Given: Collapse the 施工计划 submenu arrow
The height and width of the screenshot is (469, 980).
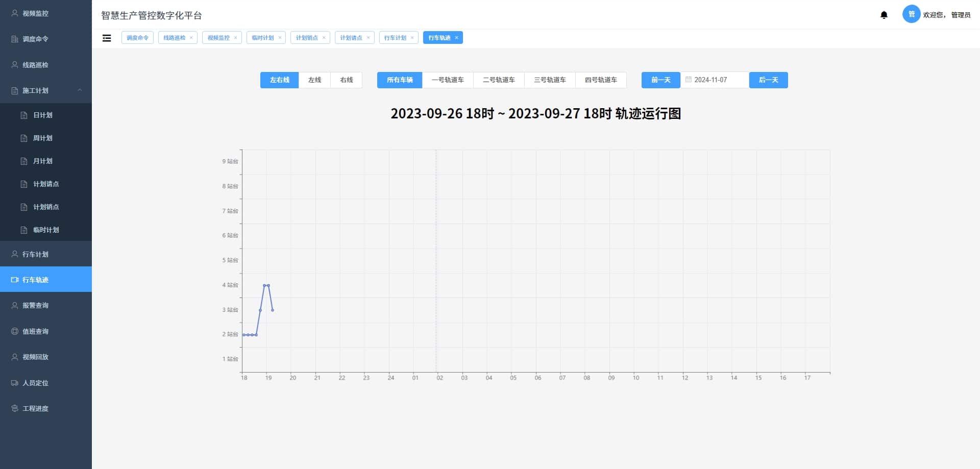Looking at the screenshot, I should pos(80,90).
